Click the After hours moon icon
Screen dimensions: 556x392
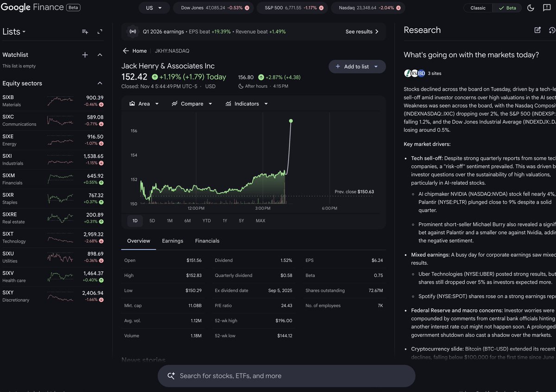[x=240, y=86]
